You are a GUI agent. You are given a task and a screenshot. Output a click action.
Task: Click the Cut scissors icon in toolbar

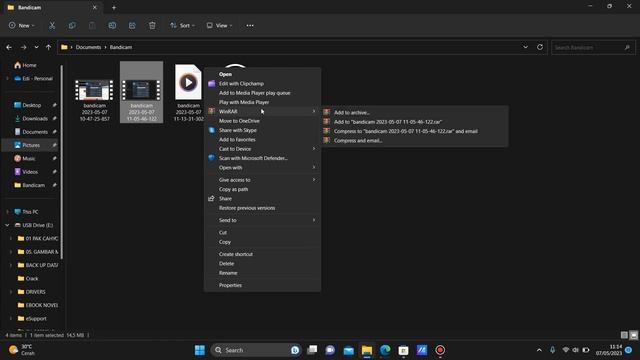[x=52, y=25]
